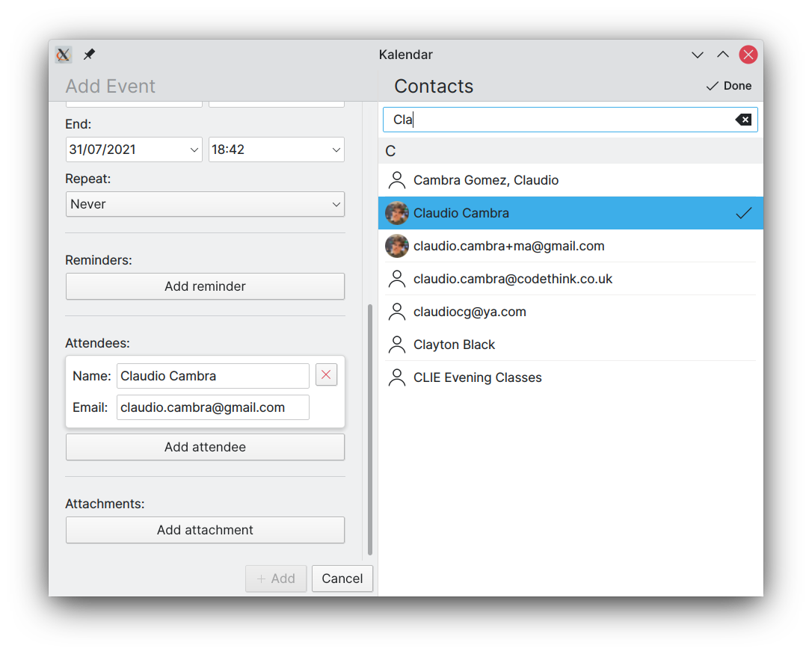Click the Add Event form scrollbar
This screenshot has width=812, height=654.
click(x=370, y=430)
